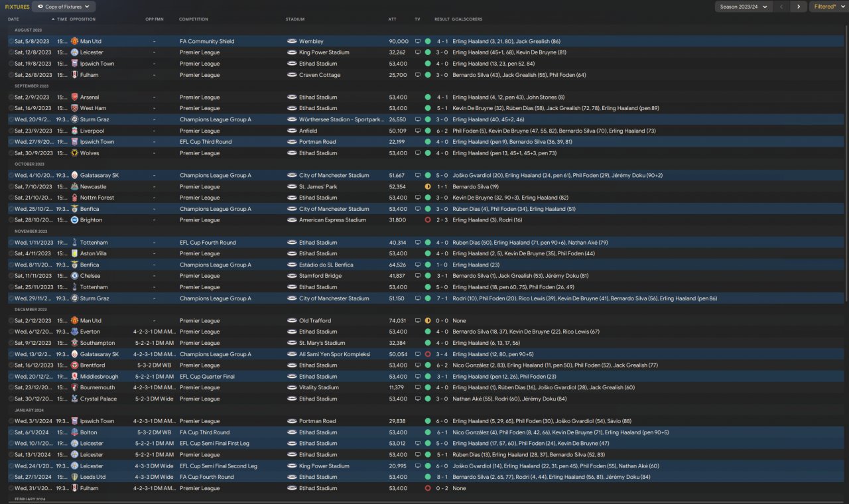Click the red loss indicator on the Brighton row

[x=428, y=220]
